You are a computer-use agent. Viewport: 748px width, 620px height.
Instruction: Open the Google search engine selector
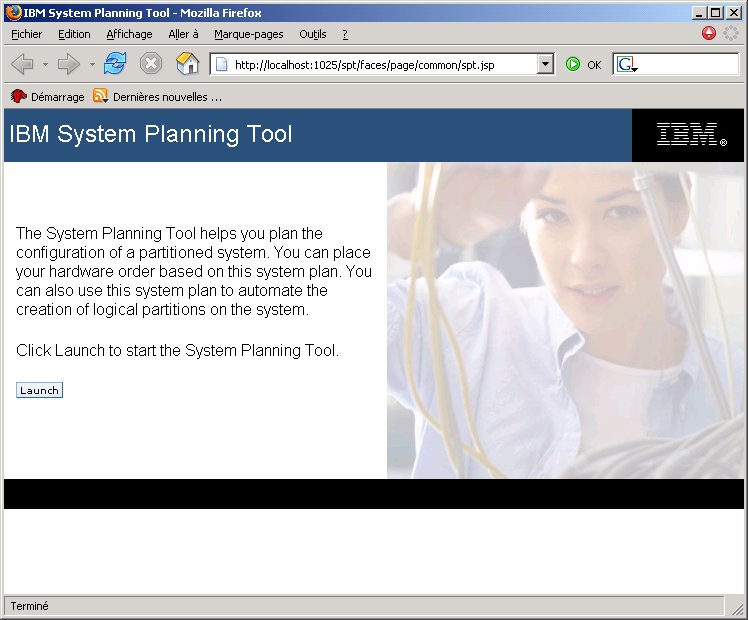(627, 64)
